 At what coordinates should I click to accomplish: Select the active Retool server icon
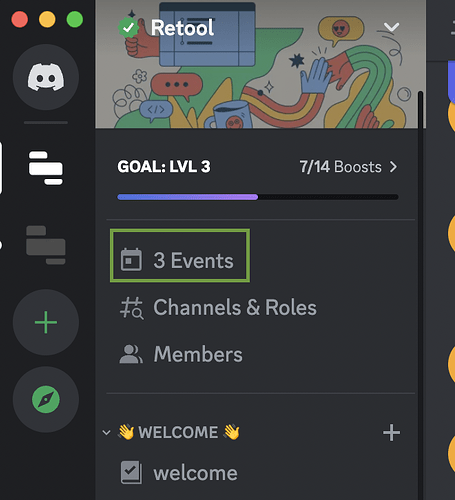pos(46,168)
